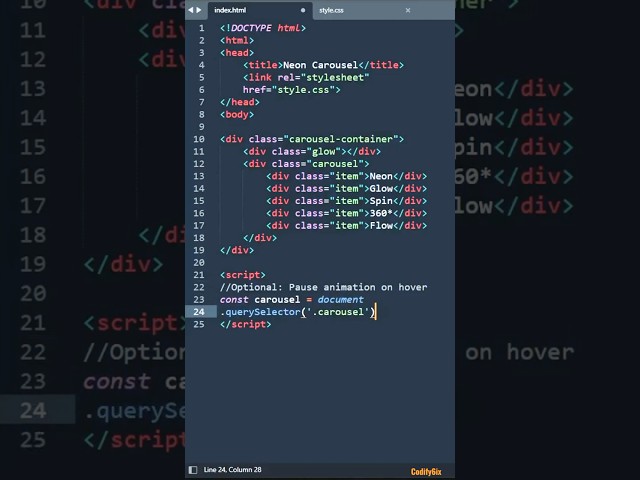The width and height of the screenshot is (640, 480).
Task: Click line number 10 in gutter
Action: [199, 139]
